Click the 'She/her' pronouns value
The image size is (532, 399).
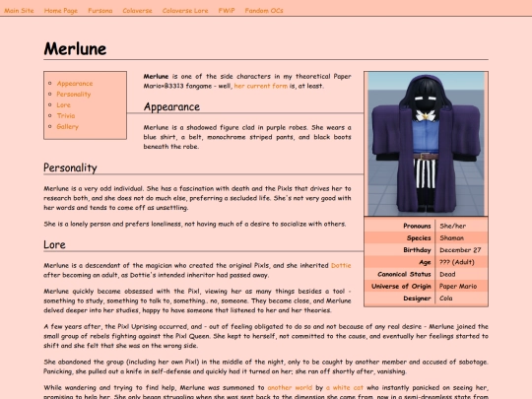click(x=452, y=226)
